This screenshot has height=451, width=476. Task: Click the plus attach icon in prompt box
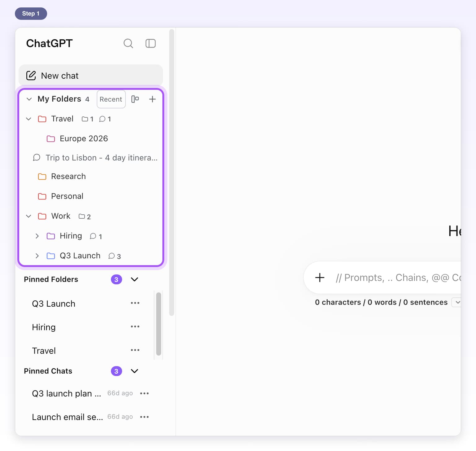(x=320, y=278)
